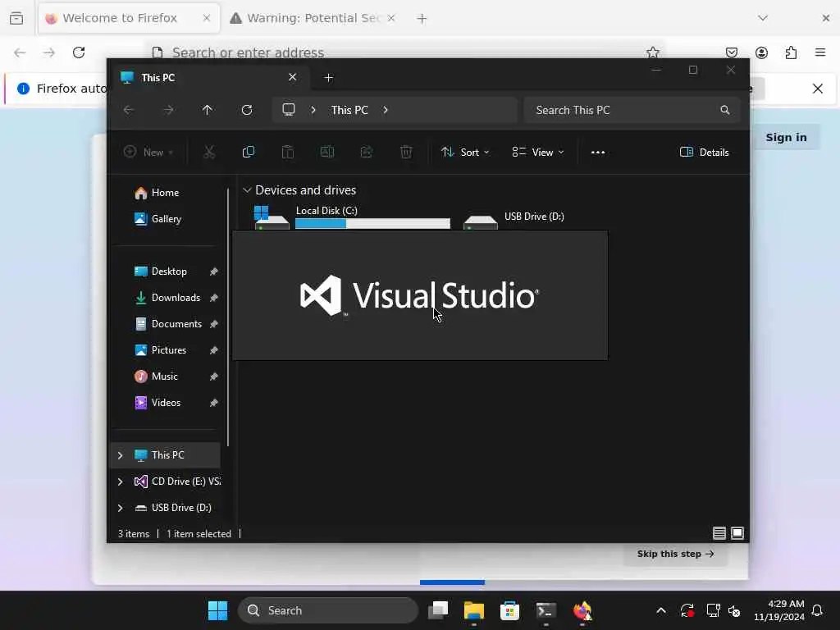Viewport: 840px width, 630px height.
Task: Open Documents quick access folder
Action: click(x=176, y=323)
